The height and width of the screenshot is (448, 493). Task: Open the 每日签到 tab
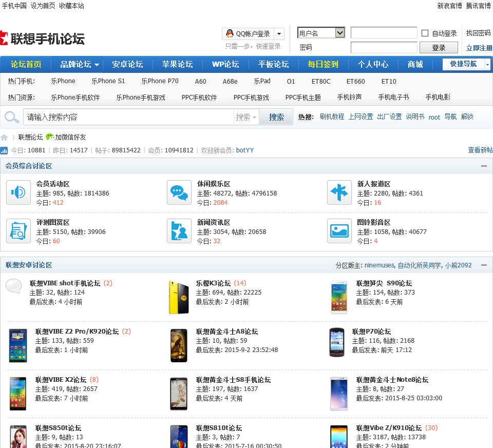[323, 65]
